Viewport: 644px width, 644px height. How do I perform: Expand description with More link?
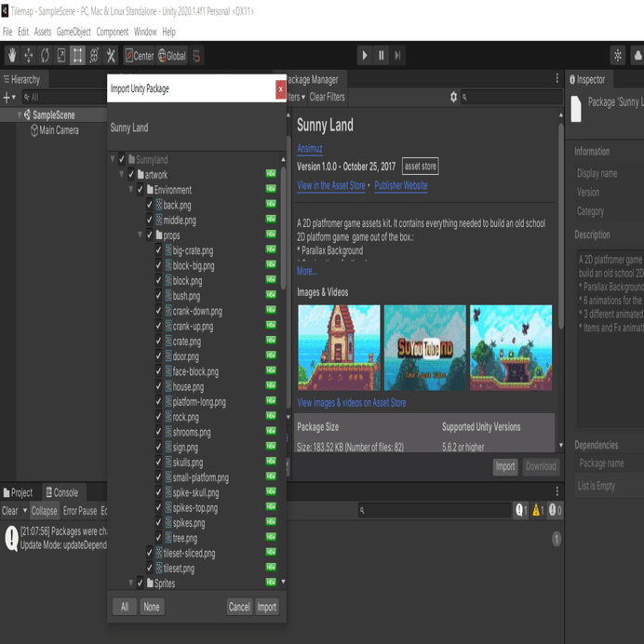(x=307, y=271)
